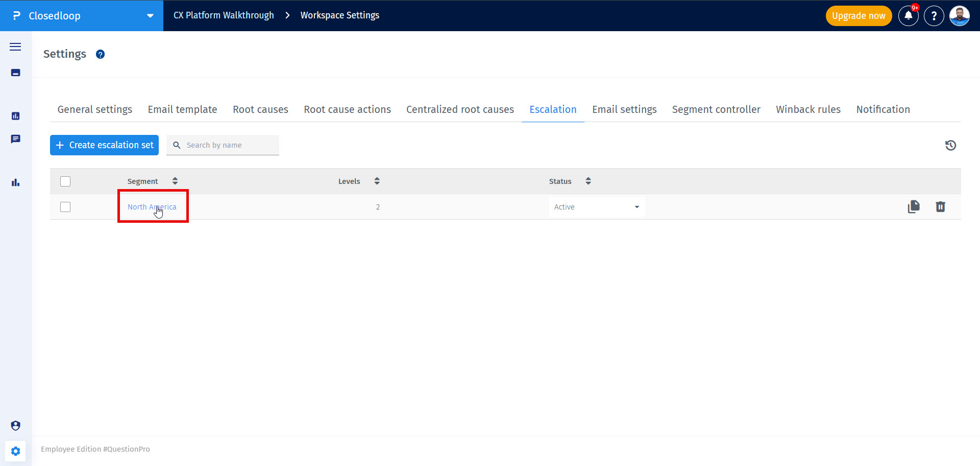Image resolution: width=980 pixels, height=466 pixels.
Task: Click the Settings help bubble icon
Action: point(100,54)
